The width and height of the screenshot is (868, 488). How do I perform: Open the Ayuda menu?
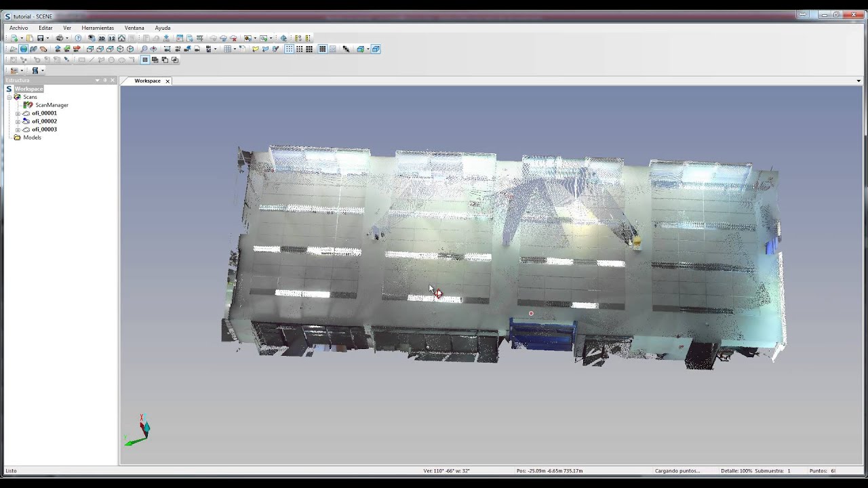click(163, 28)
